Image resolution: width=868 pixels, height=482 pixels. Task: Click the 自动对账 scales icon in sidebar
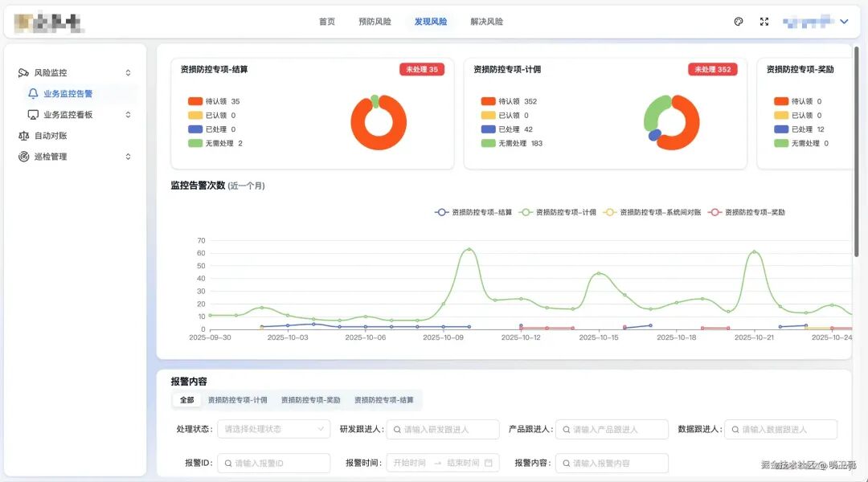click(22, 135)
